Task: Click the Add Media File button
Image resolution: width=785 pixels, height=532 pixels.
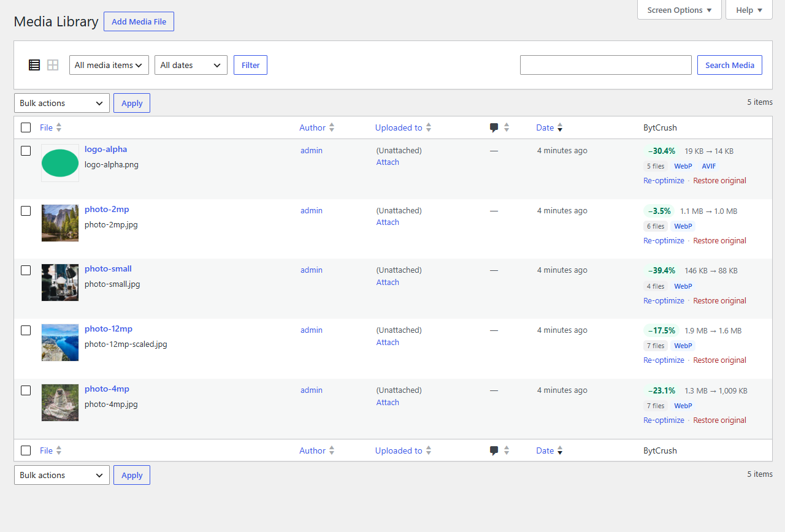Action: [x=139, y=21]
